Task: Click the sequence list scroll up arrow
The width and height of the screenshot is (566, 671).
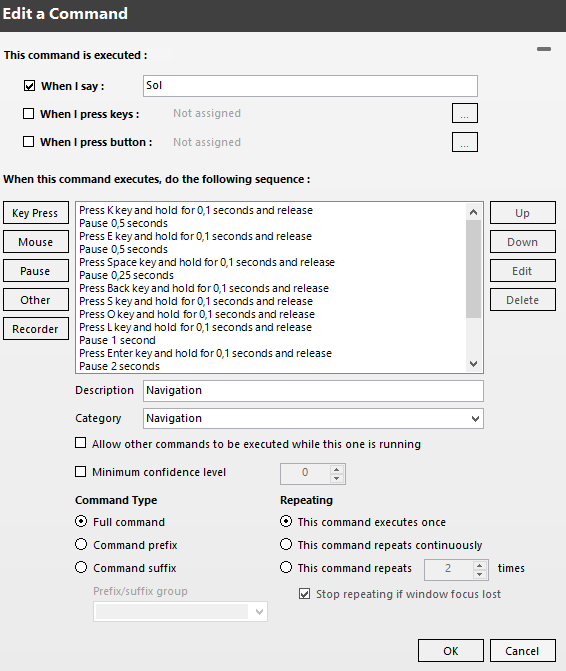Action: coord(473,212)
